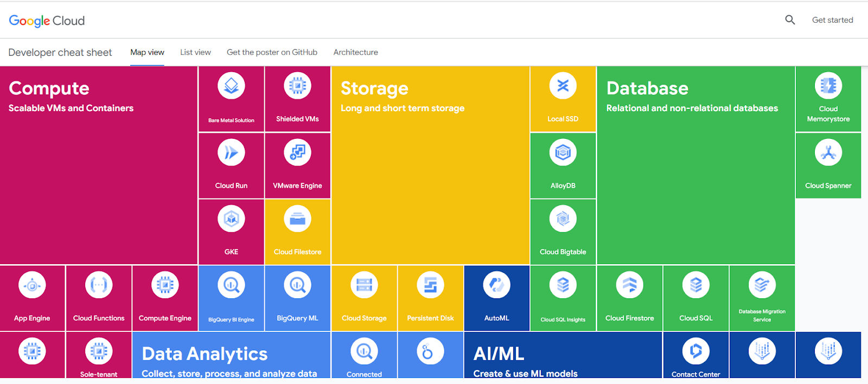This screenshot has height=384, width=868.
Task: Open the Bare Metal Solution tile
Action: 231,99
